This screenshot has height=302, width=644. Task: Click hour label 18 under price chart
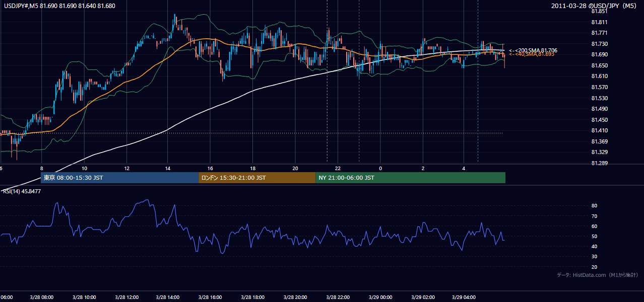point(252,168)
